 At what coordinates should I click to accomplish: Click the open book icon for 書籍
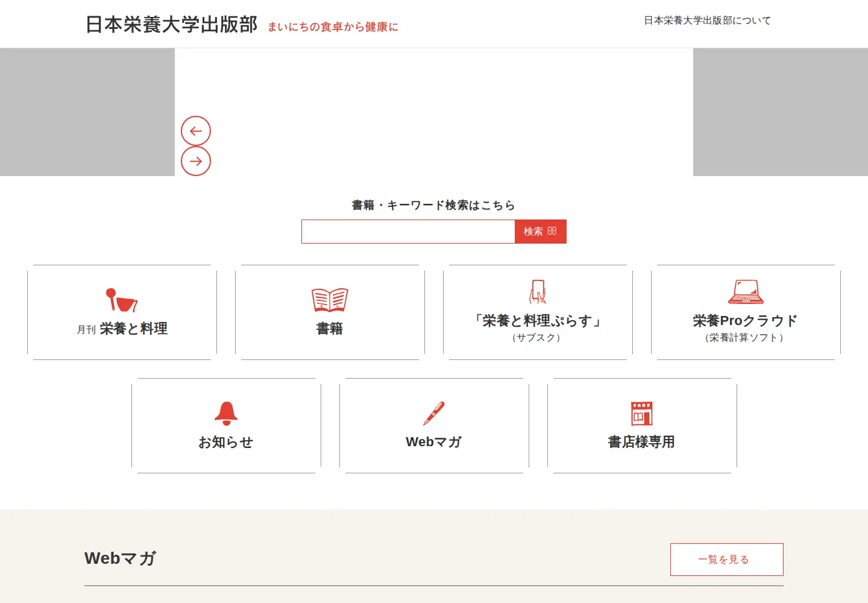click(x=330, y=300)
